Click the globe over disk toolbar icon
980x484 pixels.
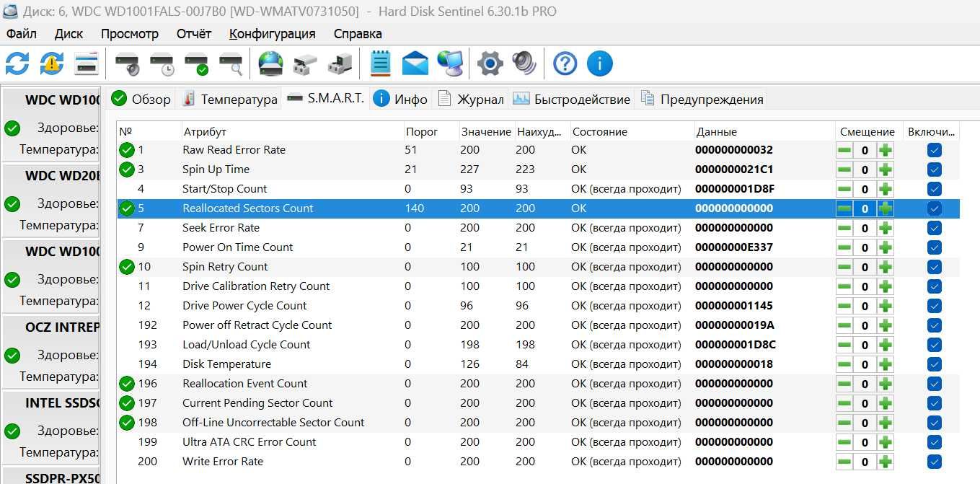270,63
